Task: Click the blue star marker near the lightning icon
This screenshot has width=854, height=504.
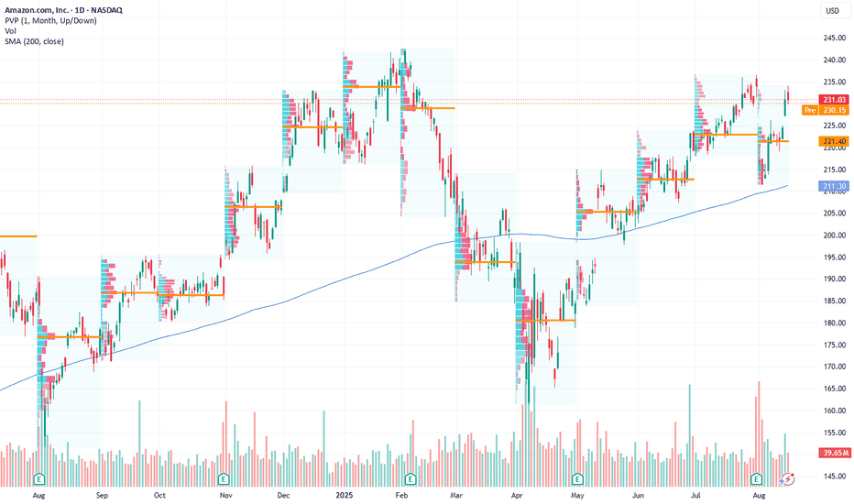Action: click(x=783, y=481)
